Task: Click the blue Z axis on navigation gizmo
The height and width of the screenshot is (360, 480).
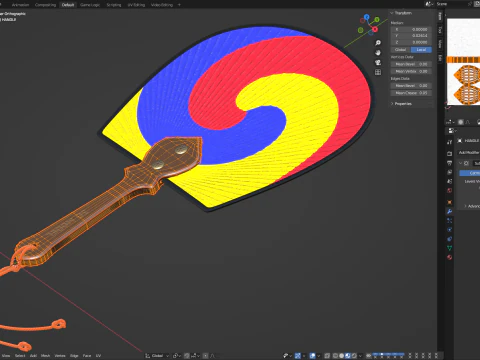Action: pos(367,17)
